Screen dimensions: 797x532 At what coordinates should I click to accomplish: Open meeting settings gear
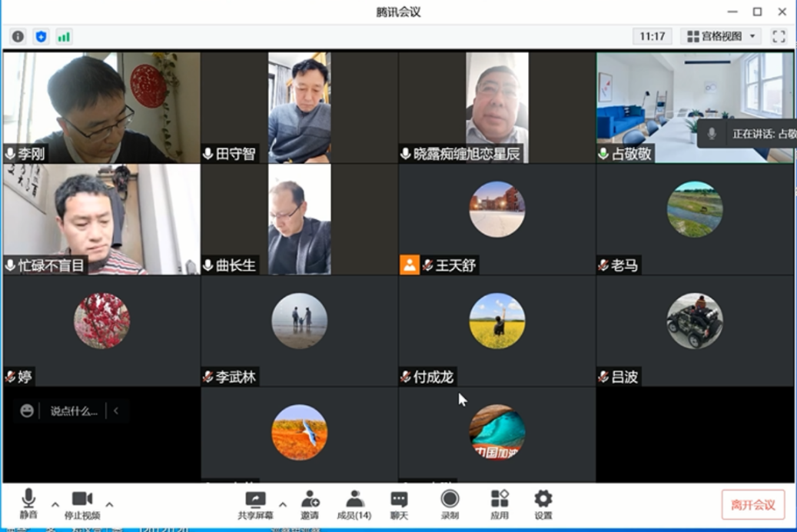pos(543,504)
